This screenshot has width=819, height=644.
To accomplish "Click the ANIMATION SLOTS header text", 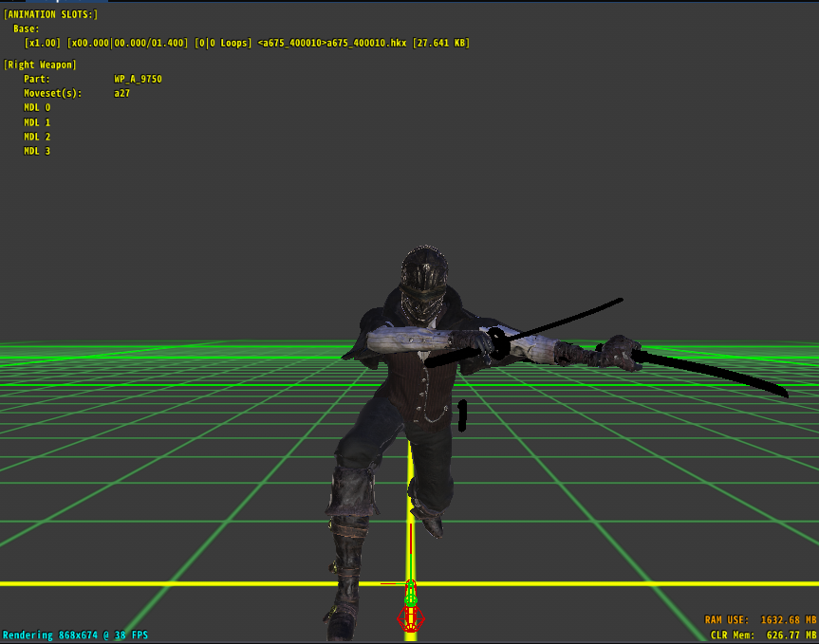I will point(50,14).
